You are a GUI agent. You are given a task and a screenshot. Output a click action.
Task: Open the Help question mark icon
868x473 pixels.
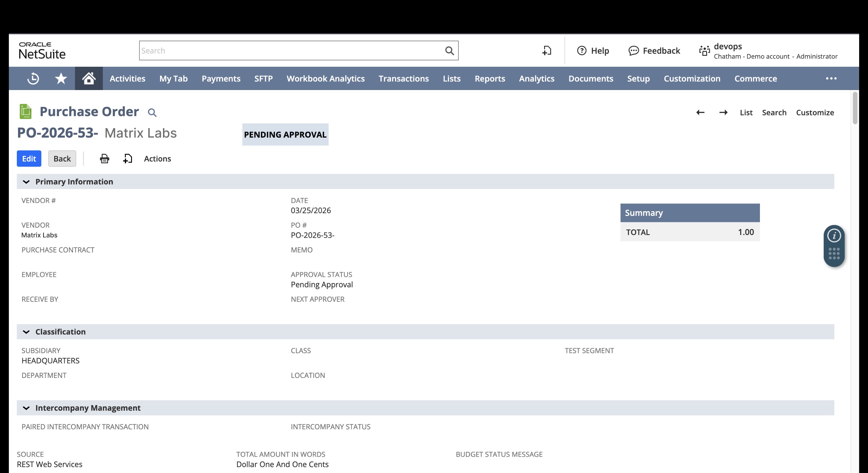click(x=582, y=50)
